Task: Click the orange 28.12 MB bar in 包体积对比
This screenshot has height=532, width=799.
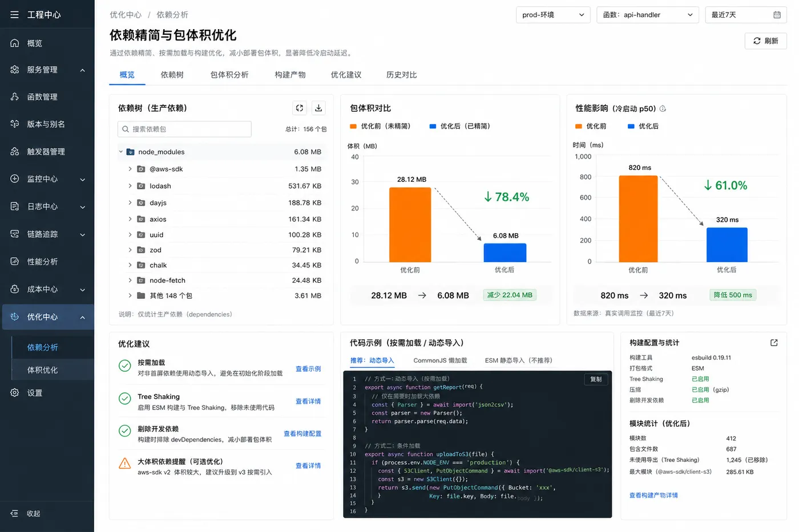Action: coord(410,225)
